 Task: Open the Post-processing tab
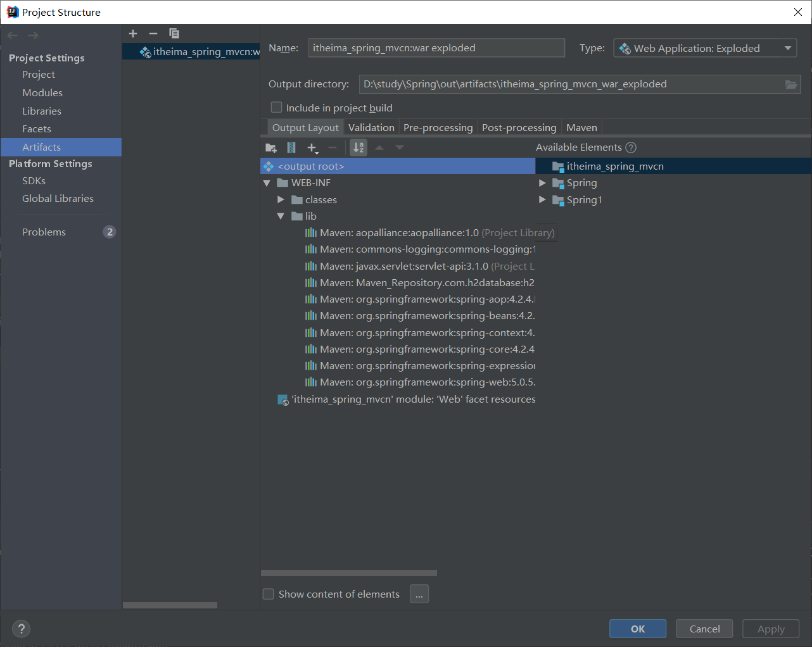tap(519, 127)
